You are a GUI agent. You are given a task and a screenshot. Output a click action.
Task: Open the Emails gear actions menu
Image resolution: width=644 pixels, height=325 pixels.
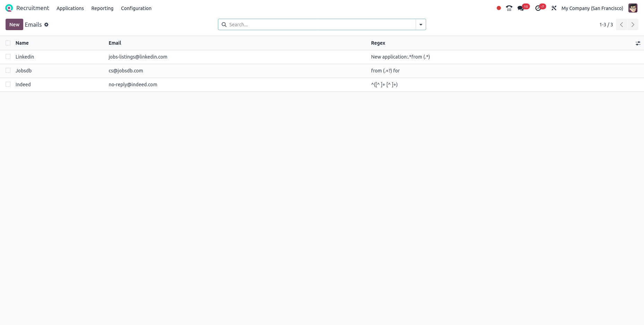click(x=46, y=25)
